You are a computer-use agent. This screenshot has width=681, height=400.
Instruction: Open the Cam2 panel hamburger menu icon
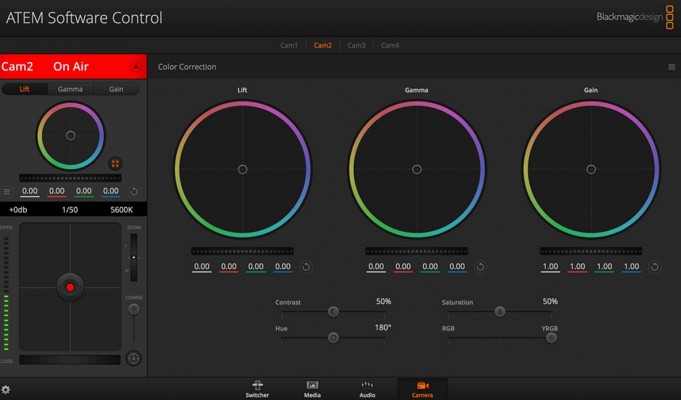point(7,192)
